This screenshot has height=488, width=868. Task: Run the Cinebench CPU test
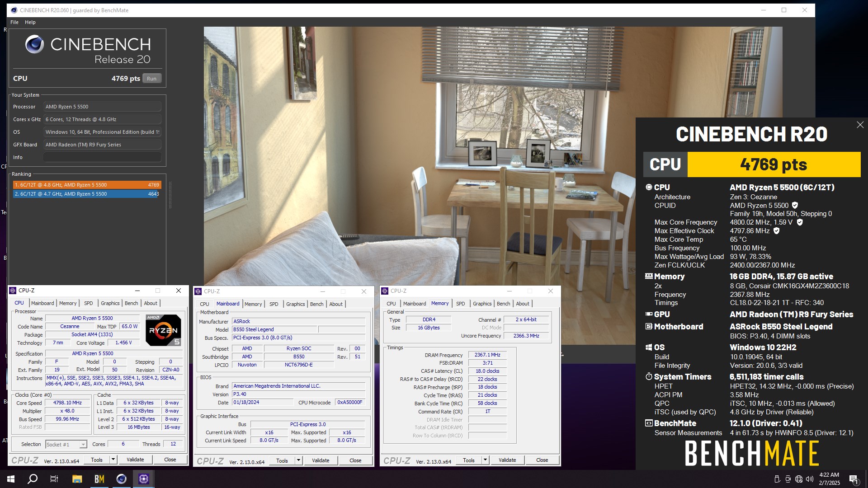pyautogui.click(x=152, y=79)
